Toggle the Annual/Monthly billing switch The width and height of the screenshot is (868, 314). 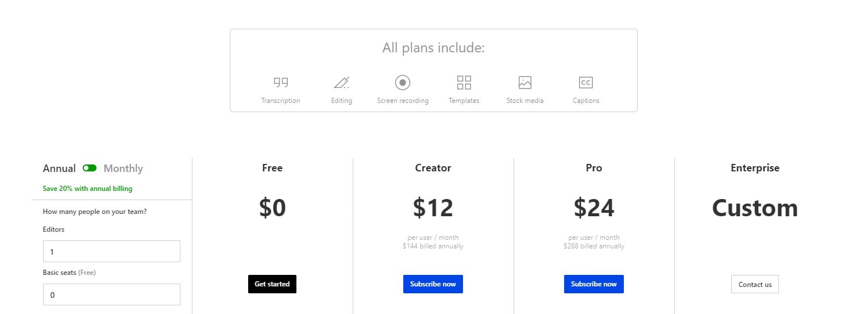90,168
